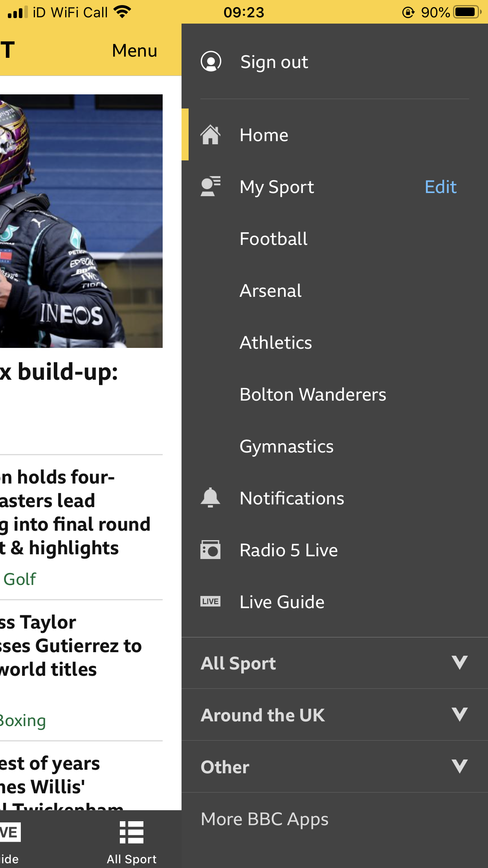Tap the Home house icon
Image resolution: width=488 pixels, height=868 pixels.
point(211,134)
